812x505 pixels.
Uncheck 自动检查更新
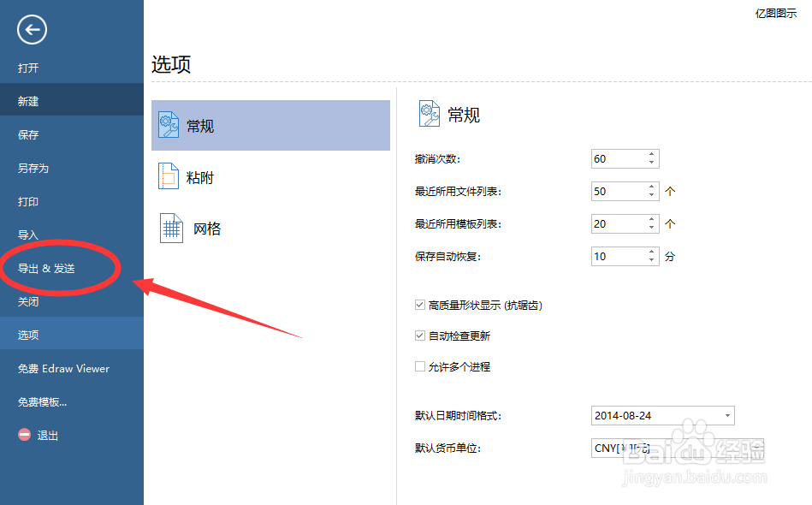(x=419, y=335)
